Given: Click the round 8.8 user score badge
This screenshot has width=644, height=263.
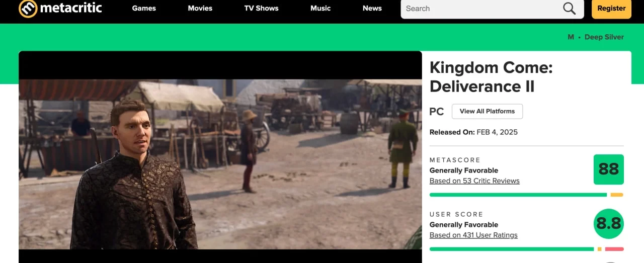Looking at the screenshot, I should [x=608, y=223].
